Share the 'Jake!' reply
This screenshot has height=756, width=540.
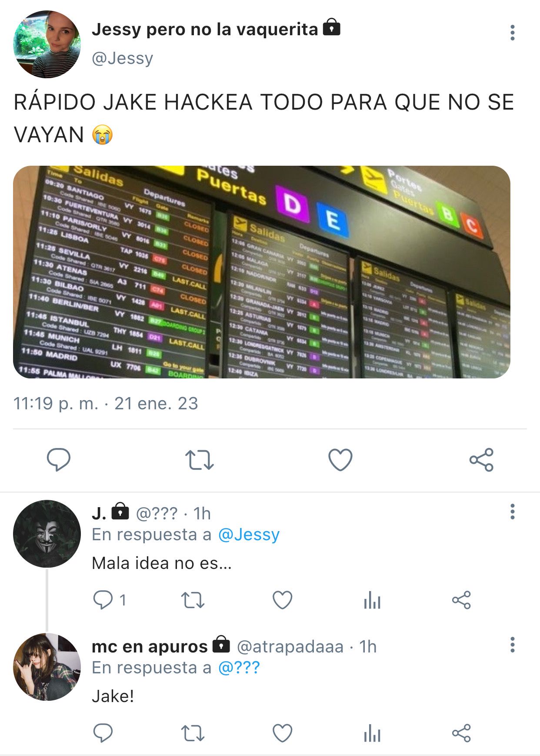click(x=461, y=733)
